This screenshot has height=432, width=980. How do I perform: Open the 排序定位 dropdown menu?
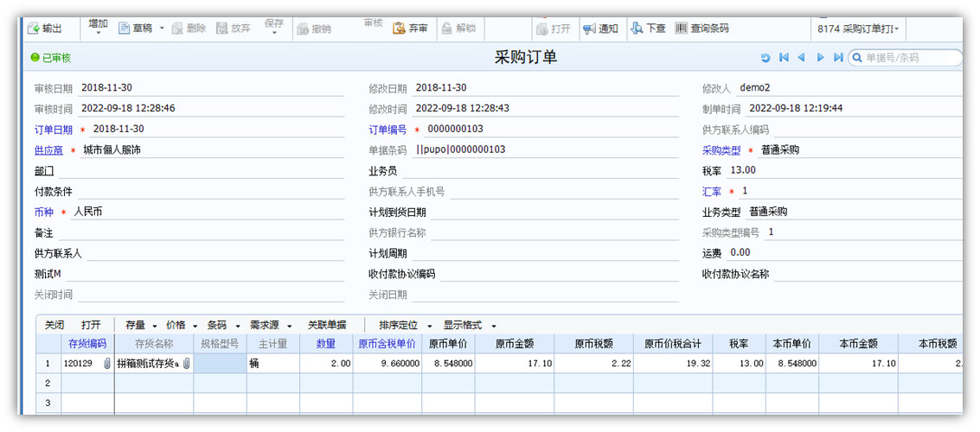pyautogui.click(x=406, y=325)
